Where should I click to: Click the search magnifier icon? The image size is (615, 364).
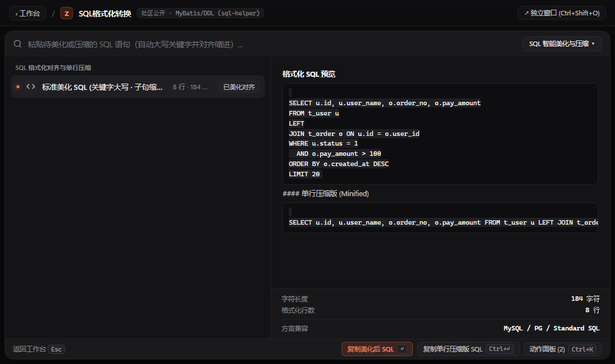[x=18, y=44]
